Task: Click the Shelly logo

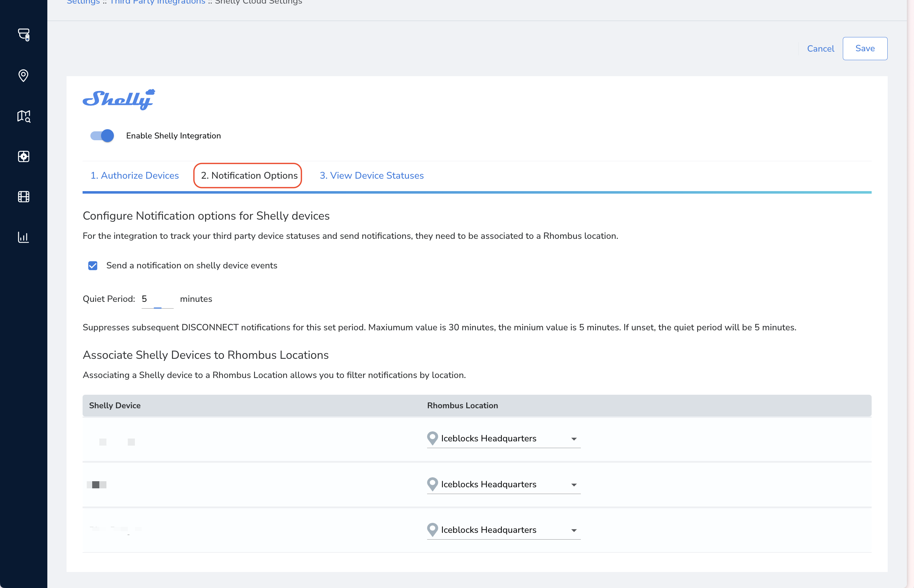Action: [x=119, y=100]
